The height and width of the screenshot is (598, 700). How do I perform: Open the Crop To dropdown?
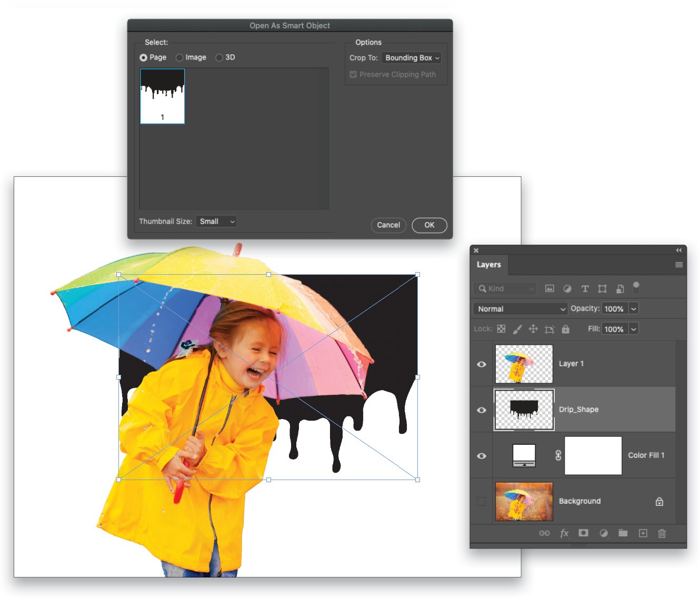411,58
